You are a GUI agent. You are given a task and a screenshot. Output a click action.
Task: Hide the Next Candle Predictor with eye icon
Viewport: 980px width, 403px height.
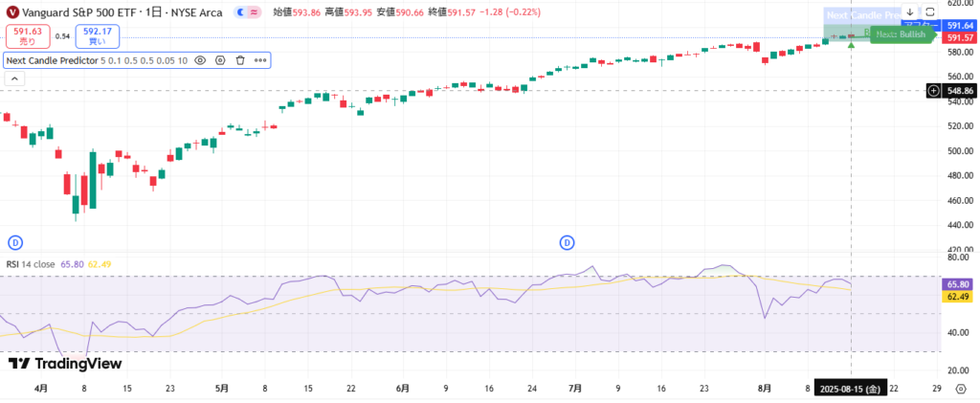[x=200, y=60]
